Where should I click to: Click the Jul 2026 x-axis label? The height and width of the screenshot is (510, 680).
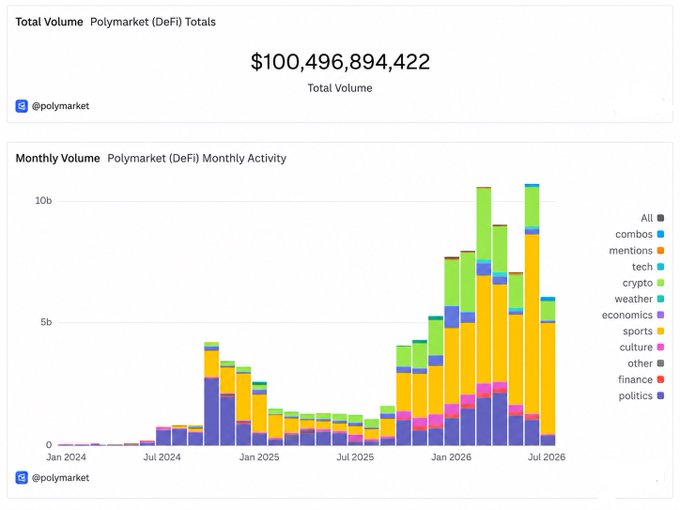coord(546,457)
